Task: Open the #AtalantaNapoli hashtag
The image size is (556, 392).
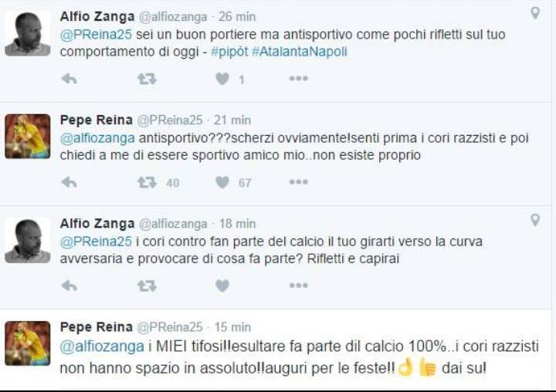Action: 300,52
